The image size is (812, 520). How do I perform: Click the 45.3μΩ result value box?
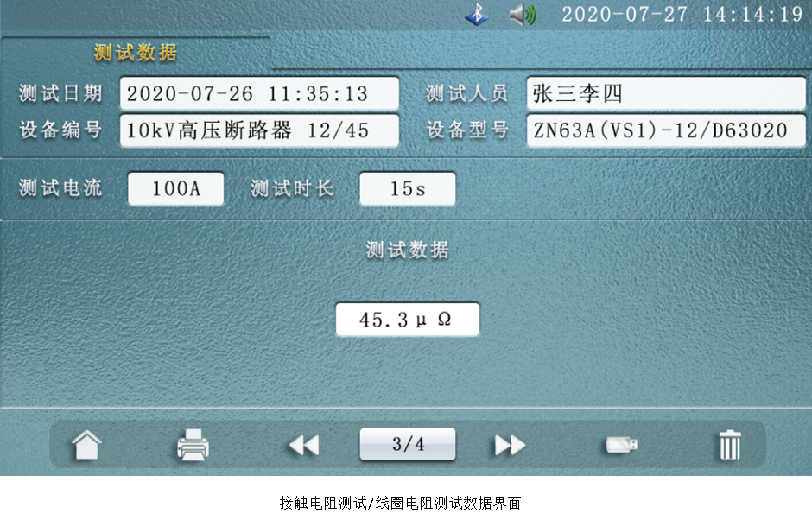tap(408, 320)
